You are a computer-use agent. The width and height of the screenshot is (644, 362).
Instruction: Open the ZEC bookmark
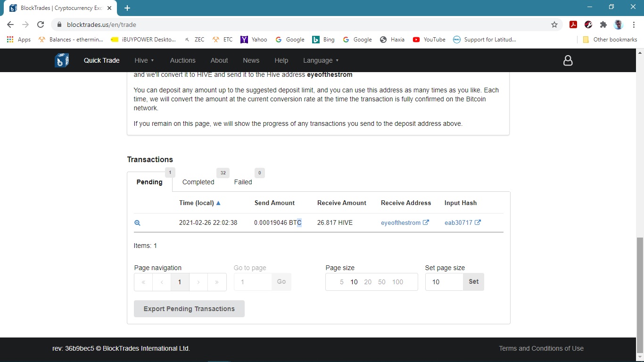(x=194, y=40)
